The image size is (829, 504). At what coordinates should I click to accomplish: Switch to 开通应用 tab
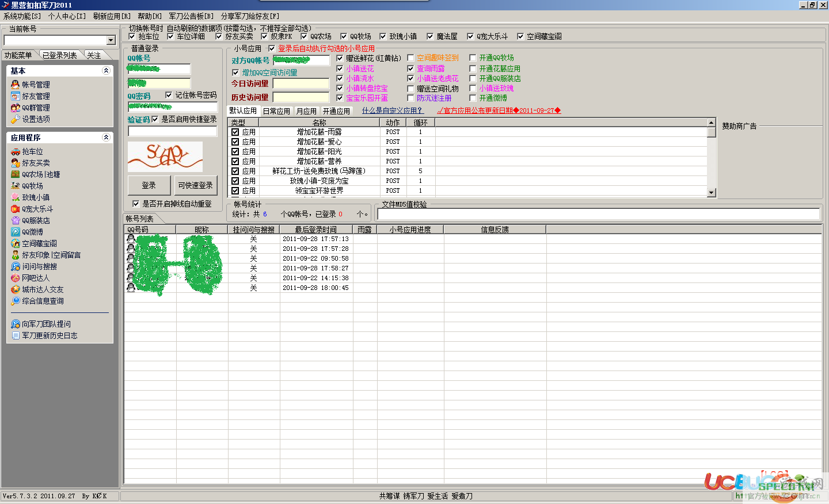336,111
